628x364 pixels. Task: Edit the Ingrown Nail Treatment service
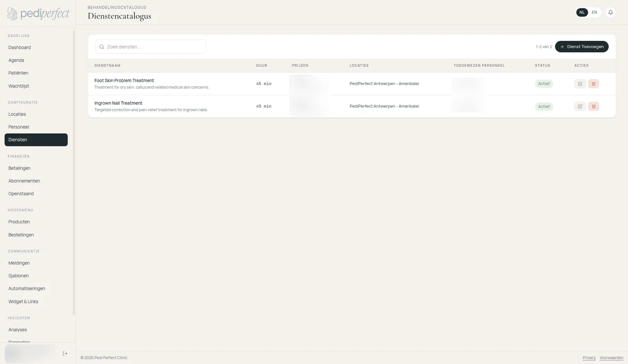coord(580,106)
